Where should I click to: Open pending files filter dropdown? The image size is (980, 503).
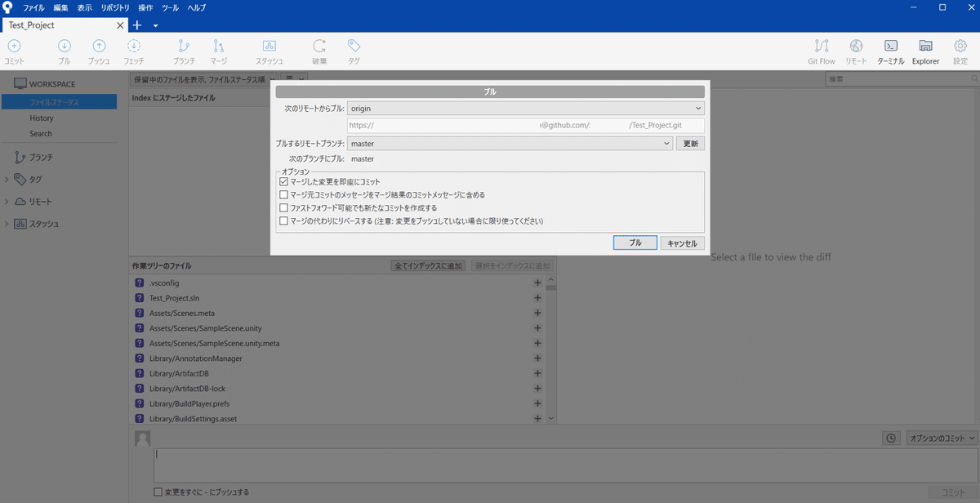[204, 79]
